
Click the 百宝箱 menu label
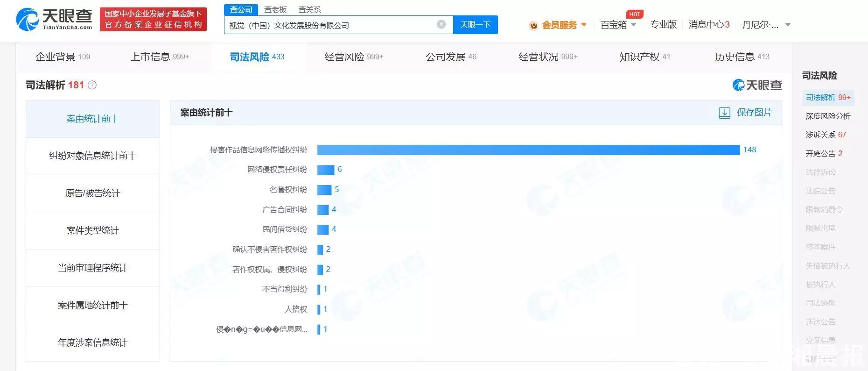613,25
